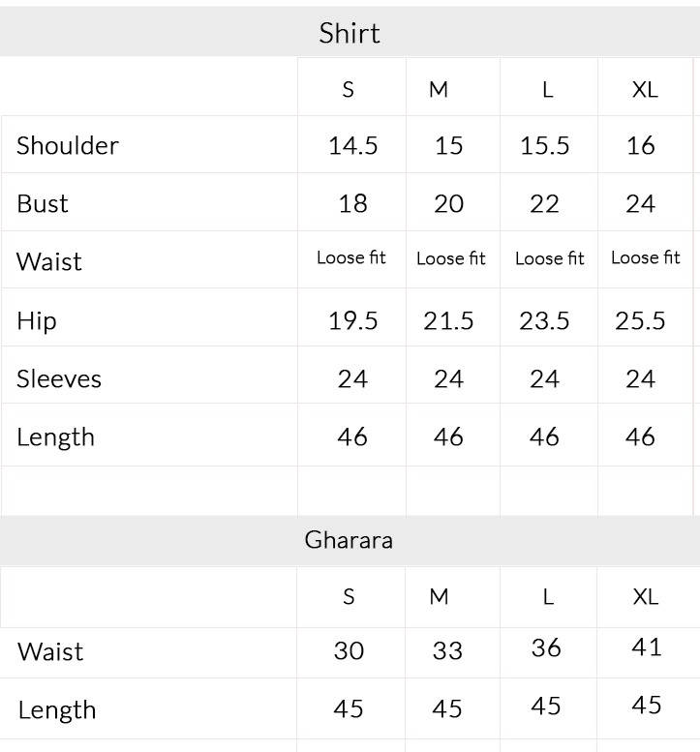Select the Shirt table's S column header
Screen dimensions: 700x752
[x=349, y=90]
